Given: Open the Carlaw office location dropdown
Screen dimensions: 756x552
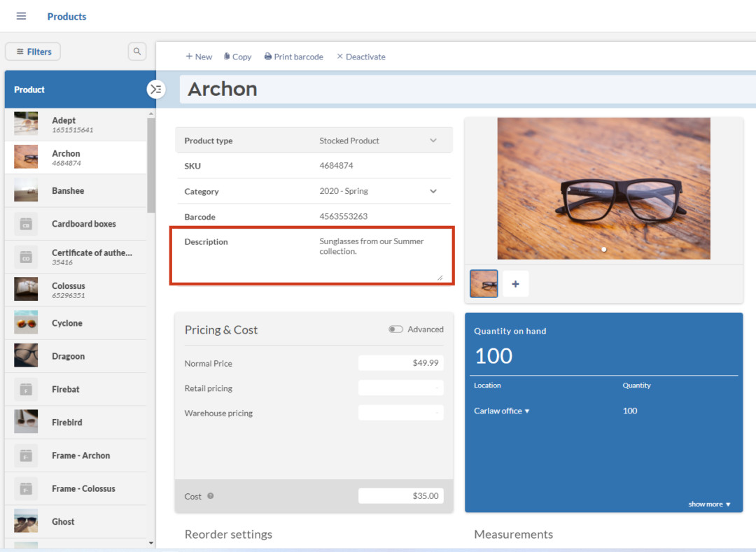Looking at the screenshot, I should tap(501, 411).
